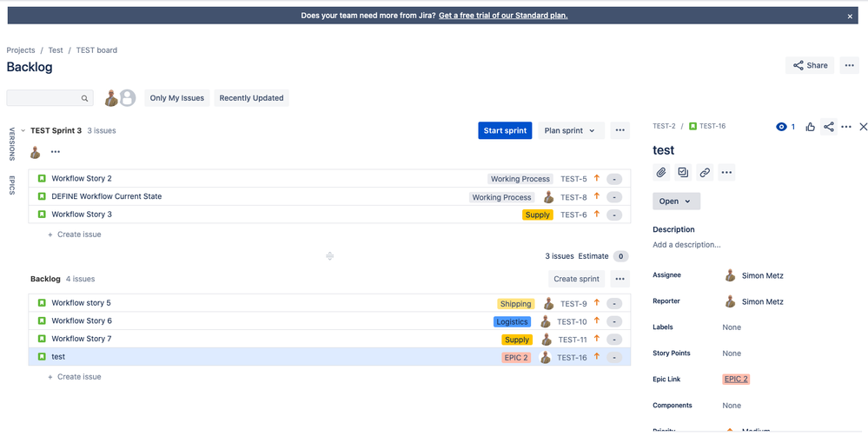This screenshot has height=436, width=868.
Task: Click the Share button
Action: click(810, 65)
